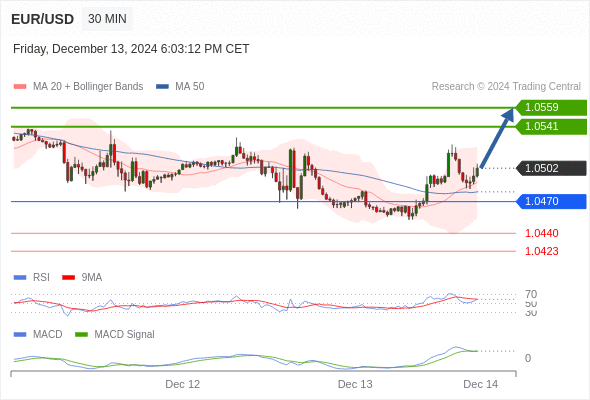Click the MA 50 legend label
The image size is (590, 400).
pyautogui.click(x=190, y=87)
